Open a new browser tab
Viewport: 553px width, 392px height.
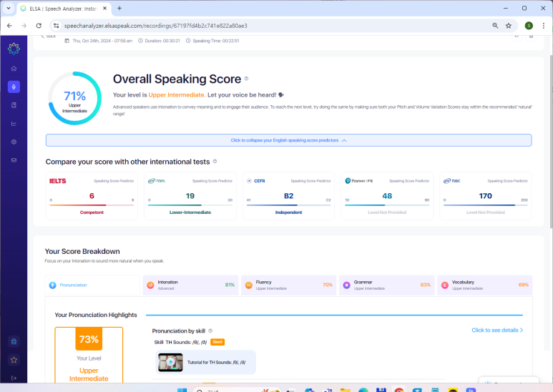coord(119,8)
